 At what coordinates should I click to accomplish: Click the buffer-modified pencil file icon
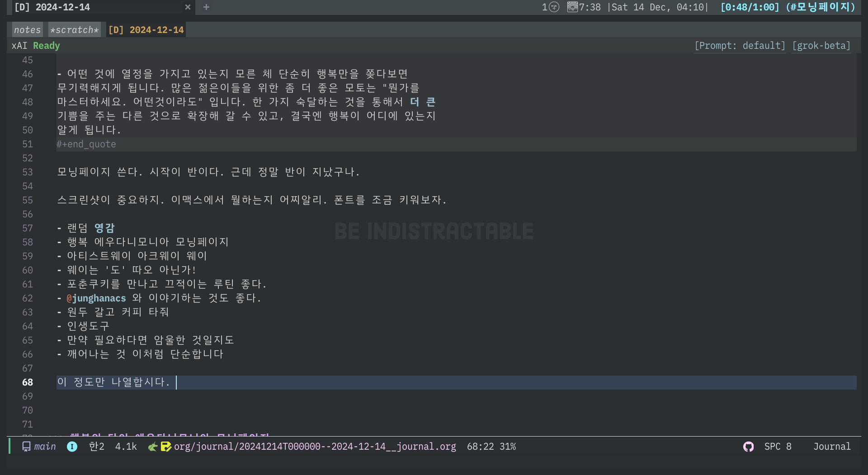[166, 447]
